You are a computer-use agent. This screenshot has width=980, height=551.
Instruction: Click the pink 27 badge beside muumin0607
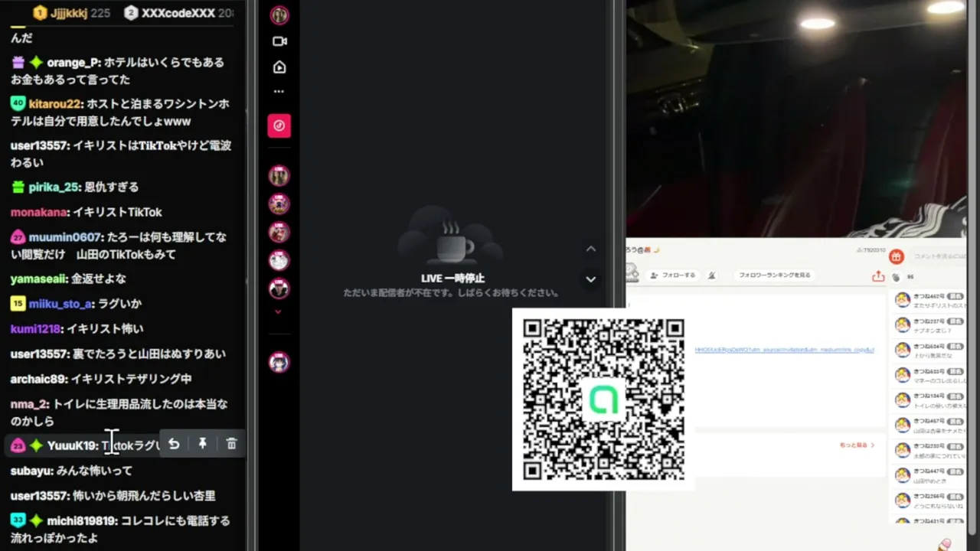click(x=18, y=237)
